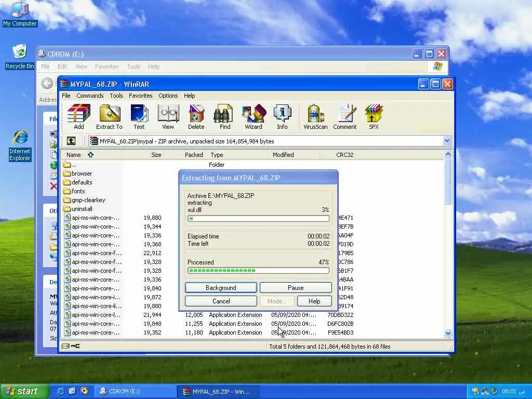The width and height of the screenshot is (532, 399).
Task: Open the Recycle Bin desktop icon
Action: (x=20, y=57)
